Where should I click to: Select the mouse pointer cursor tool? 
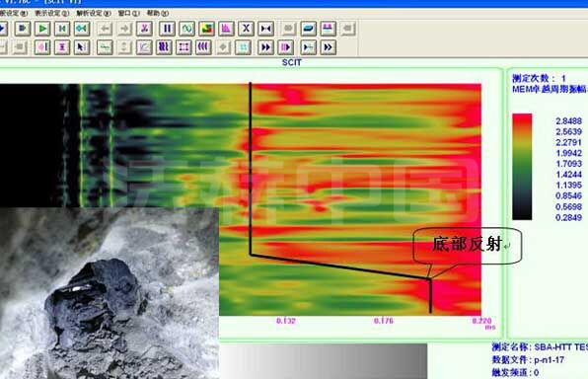81,47
